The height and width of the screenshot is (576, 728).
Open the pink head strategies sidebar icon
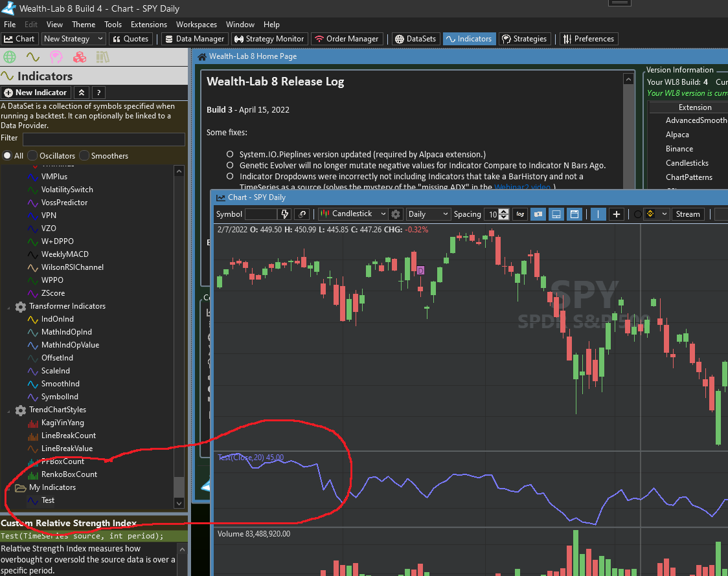tap(56, 58)
